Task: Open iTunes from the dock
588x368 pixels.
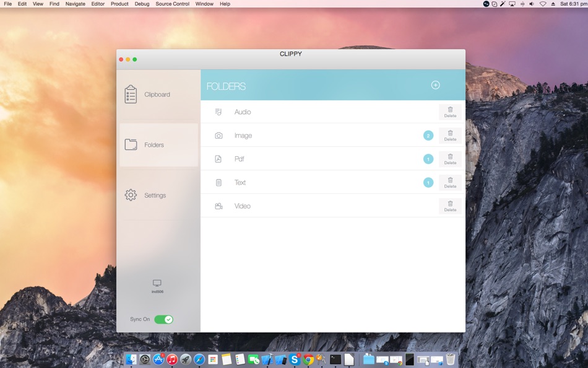Action: click(x=172, y=359)
